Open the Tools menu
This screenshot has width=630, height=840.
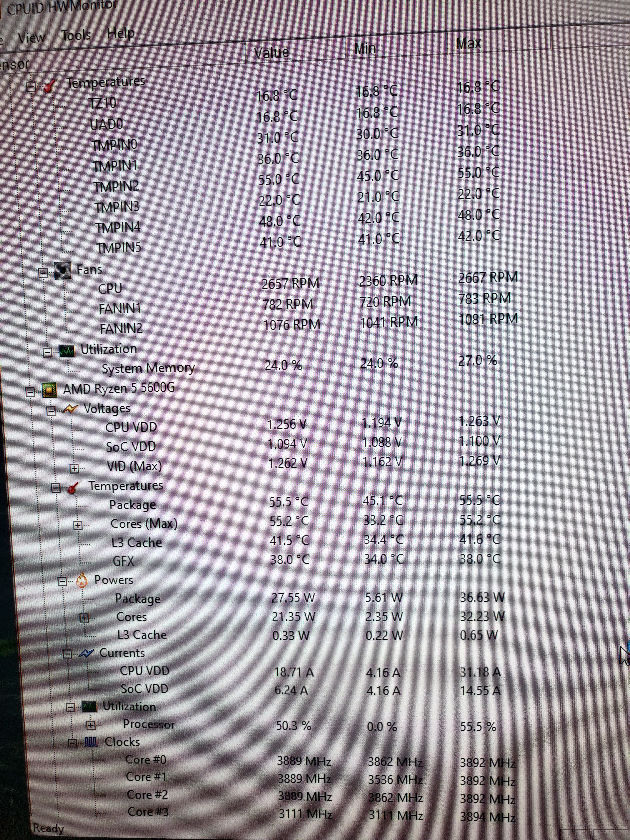pyautogui.click(x=76, y=35)
